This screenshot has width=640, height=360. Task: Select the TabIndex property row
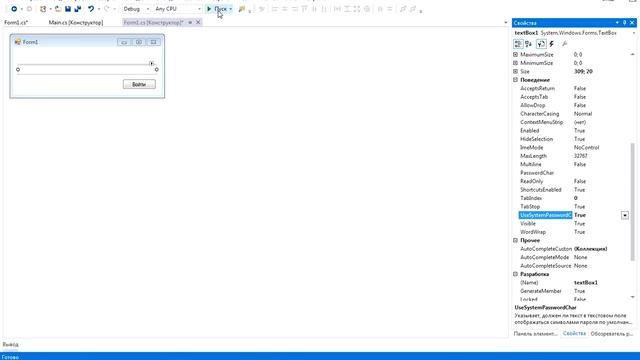point(571,198)
